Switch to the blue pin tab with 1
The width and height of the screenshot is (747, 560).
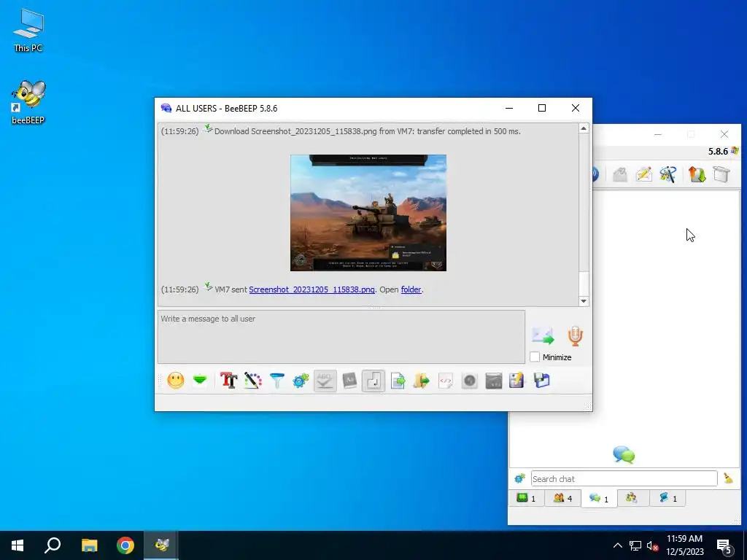668,498
